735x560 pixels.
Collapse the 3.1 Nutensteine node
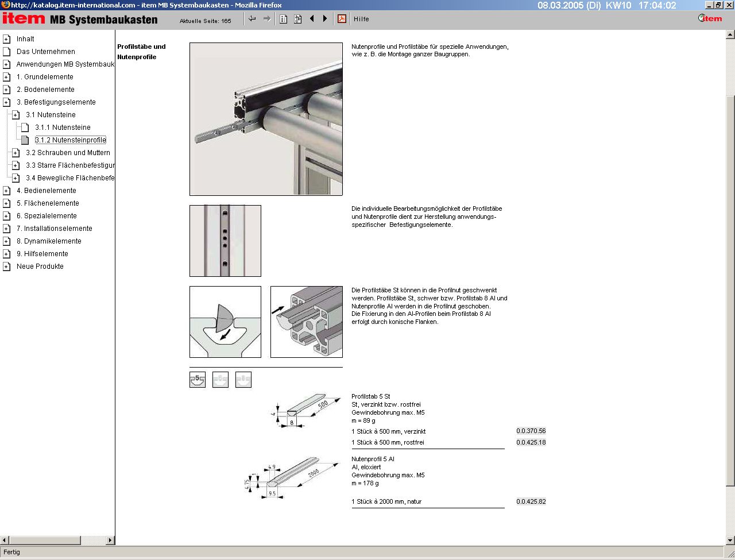point(16,115)
